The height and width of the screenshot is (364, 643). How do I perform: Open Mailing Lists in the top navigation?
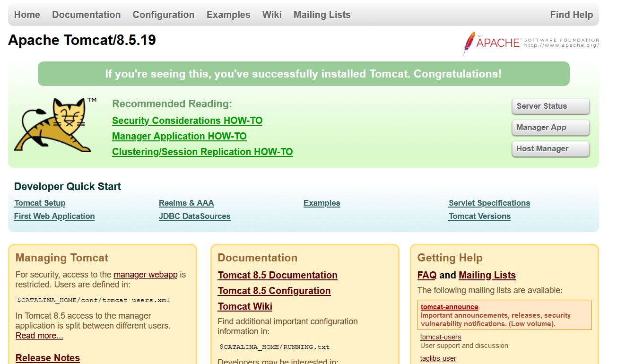tap(322, 15)
